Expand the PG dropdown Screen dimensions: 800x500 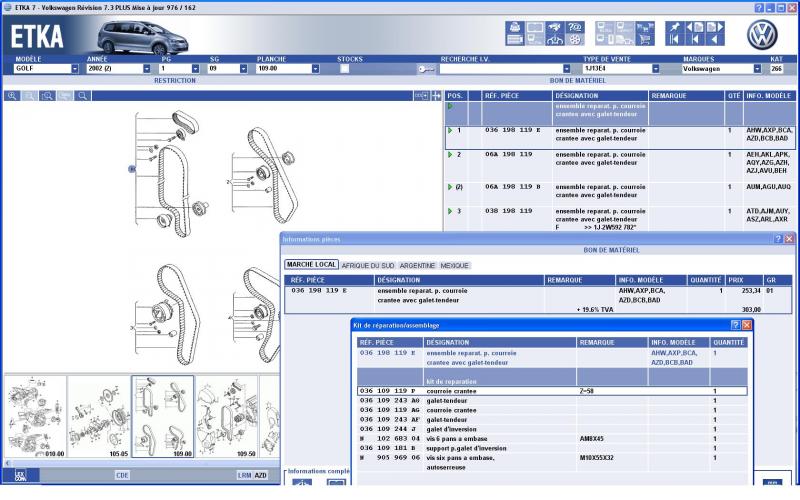pyautogui.click(x=195, y=69)
